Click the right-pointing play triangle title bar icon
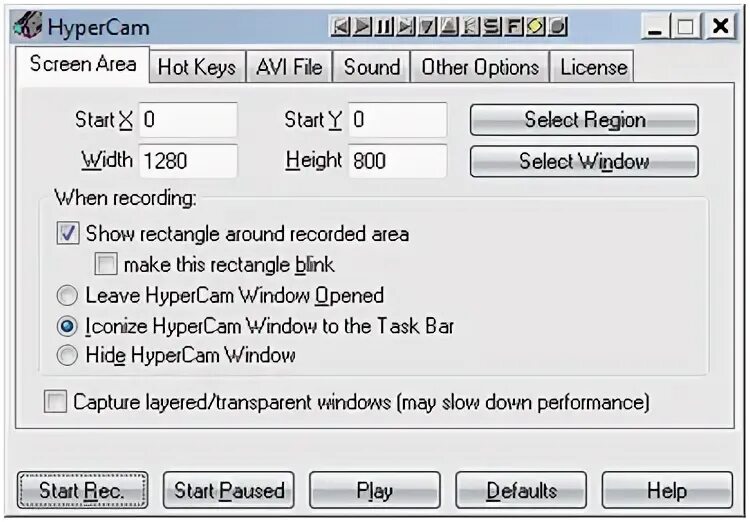 (x=362, y=27)
